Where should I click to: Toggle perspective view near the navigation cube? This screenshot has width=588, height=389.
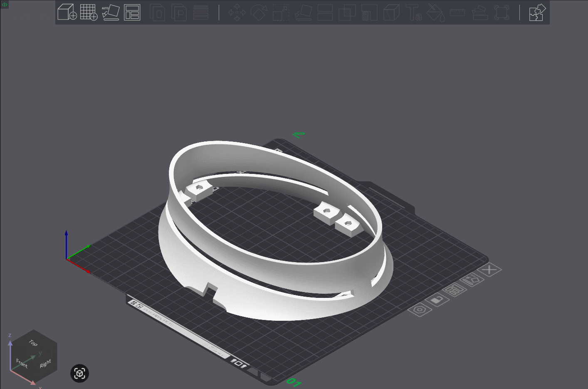point(79,373)
